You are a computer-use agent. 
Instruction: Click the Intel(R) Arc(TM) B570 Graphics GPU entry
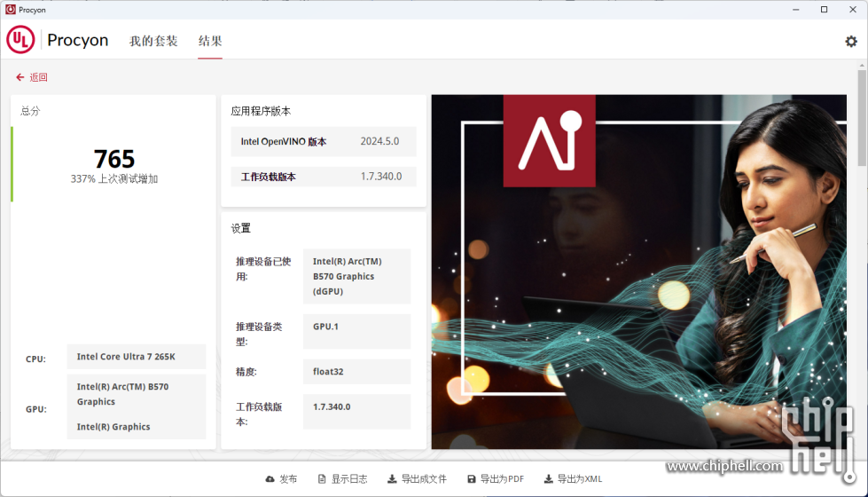[x=122, y=394]
